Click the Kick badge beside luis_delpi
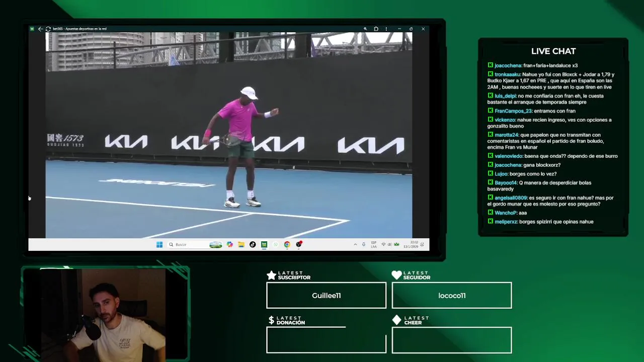Screen dimensions: 644x362 pyautogui.click(x=491, y=96)
